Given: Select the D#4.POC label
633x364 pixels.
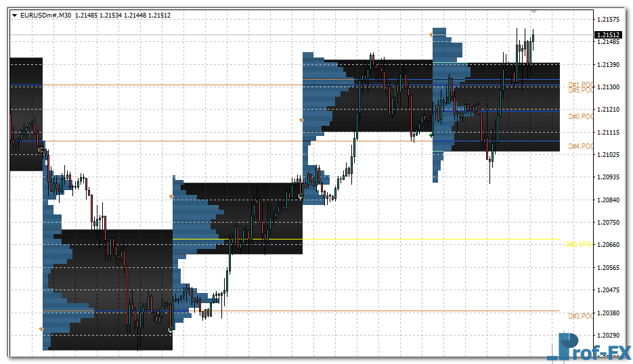Looking at the screenshot, I should click(580, 146).
